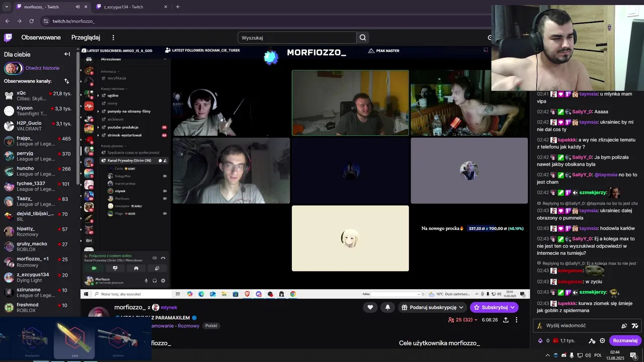The height and width of the screenshot is (362, 644).
Task: Show hidden tray icons chevron
Action: point(547,355)
